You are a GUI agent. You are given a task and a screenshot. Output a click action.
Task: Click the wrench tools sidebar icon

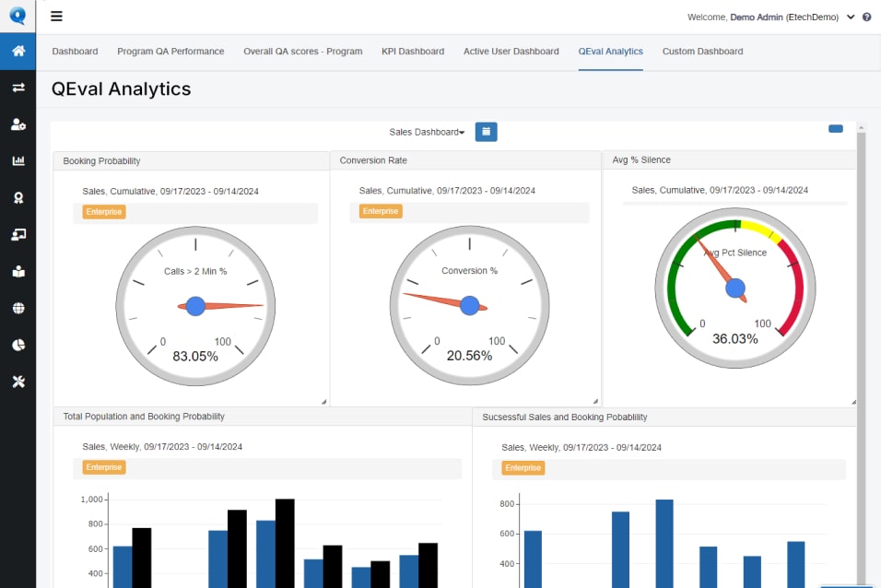pyautogui.click(x=18, y=382)
